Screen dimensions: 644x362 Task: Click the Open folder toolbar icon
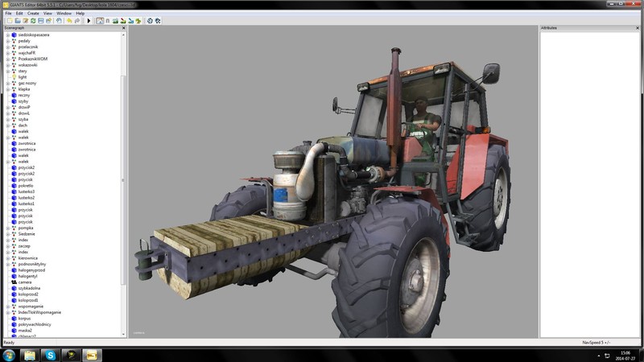(17, 20)
